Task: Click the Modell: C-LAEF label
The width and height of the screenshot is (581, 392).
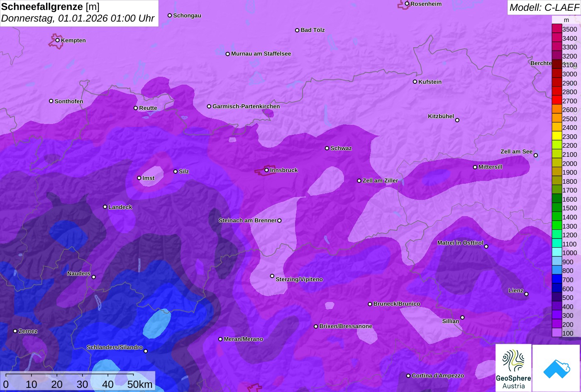Action: [544, 7]
